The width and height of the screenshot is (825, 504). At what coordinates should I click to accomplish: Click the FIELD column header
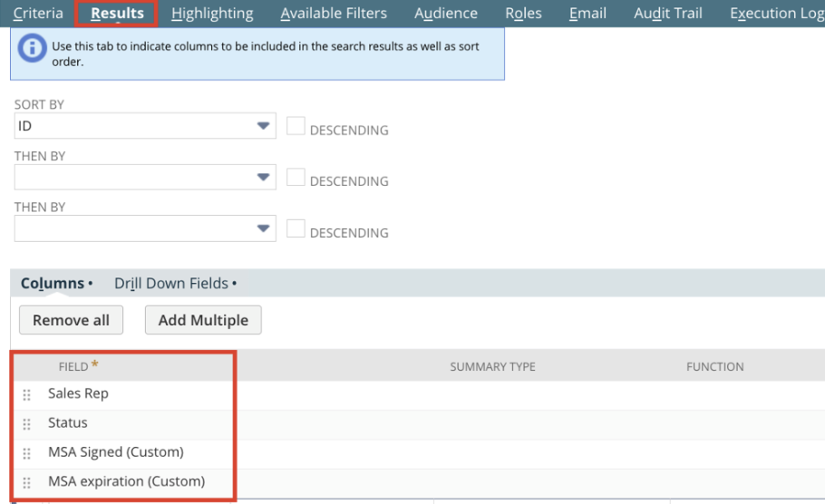pos(73,367)
